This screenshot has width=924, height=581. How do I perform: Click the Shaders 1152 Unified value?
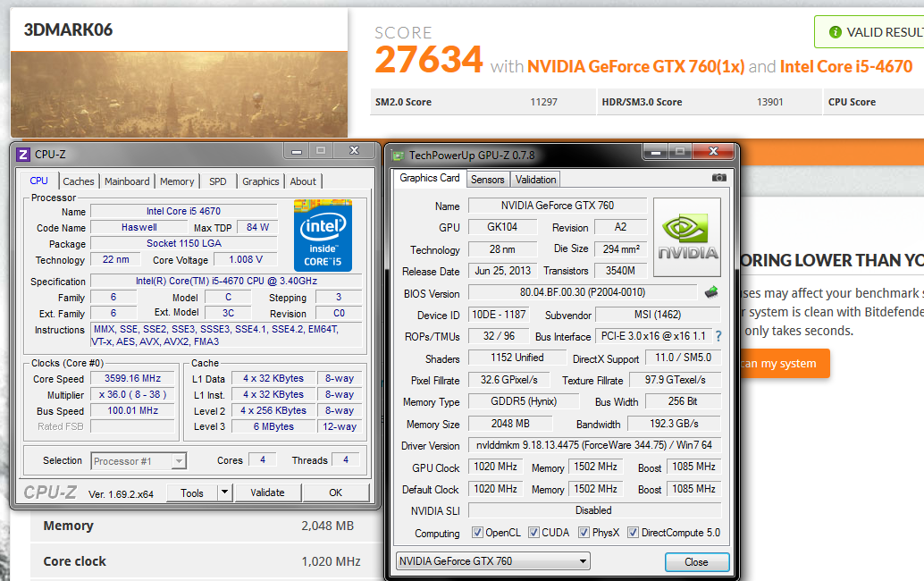(517, 358)
